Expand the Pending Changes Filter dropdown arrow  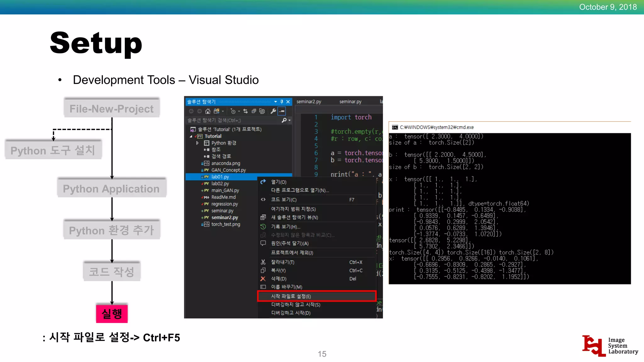pos(239,111)
